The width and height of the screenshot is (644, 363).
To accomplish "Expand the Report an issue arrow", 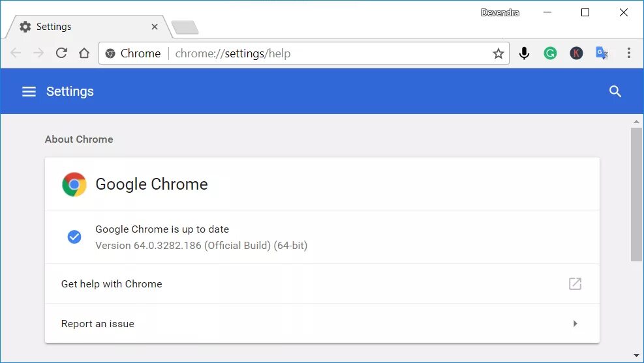I will coord(575,323).
